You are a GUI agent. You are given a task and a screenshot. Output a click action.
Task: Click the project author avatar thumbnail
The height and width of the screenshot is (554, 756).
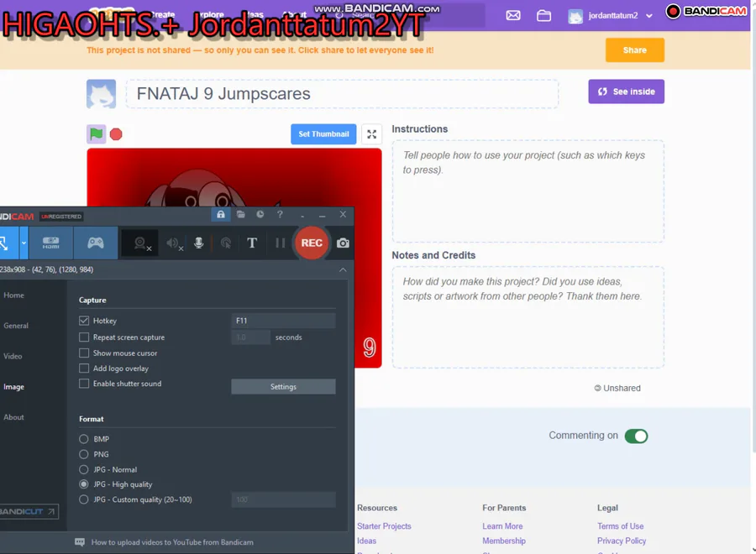coord(102,94)
